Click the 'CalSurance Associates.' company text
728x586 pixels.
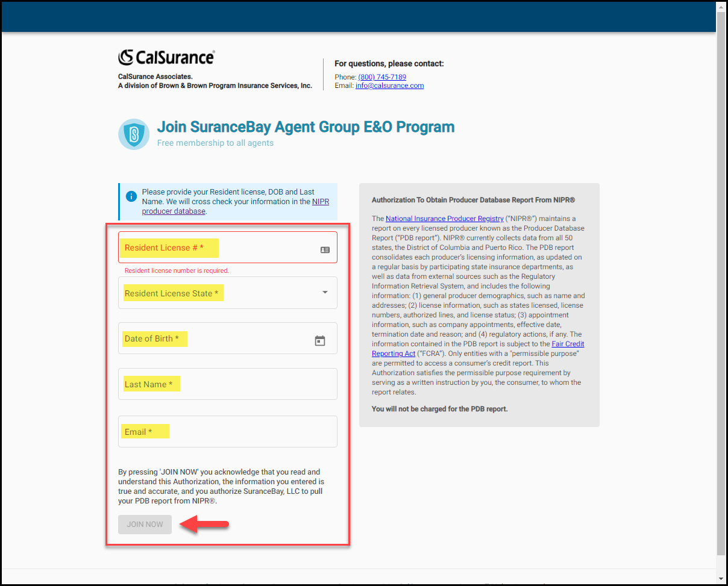click(x=155, y=76)
